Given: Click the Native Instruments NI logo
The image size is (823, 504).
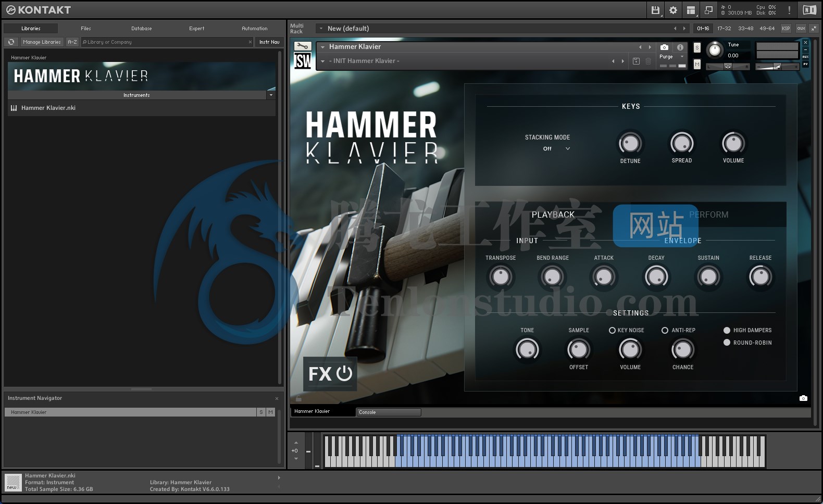Looking at the screenshot, I should [x=809, y=10].
